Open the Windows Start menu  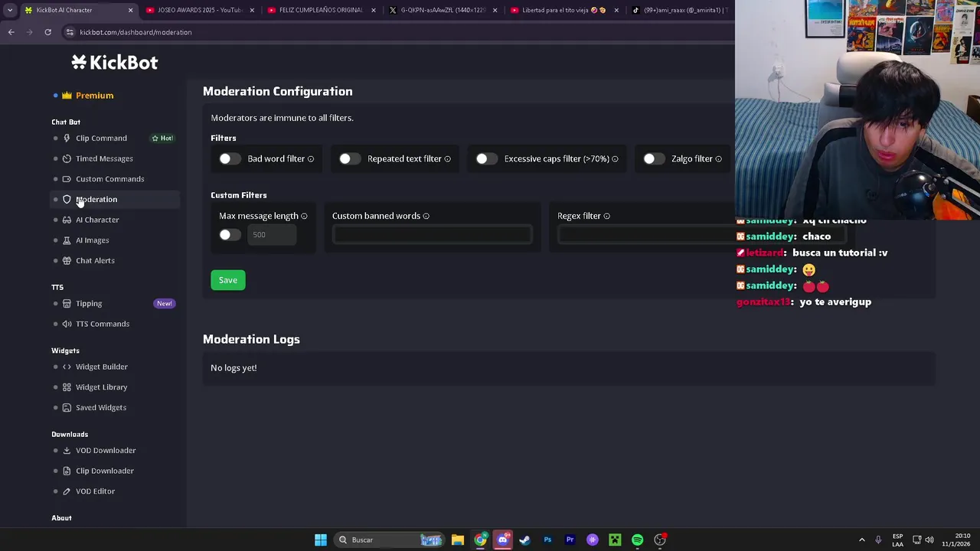coord(321,540)
